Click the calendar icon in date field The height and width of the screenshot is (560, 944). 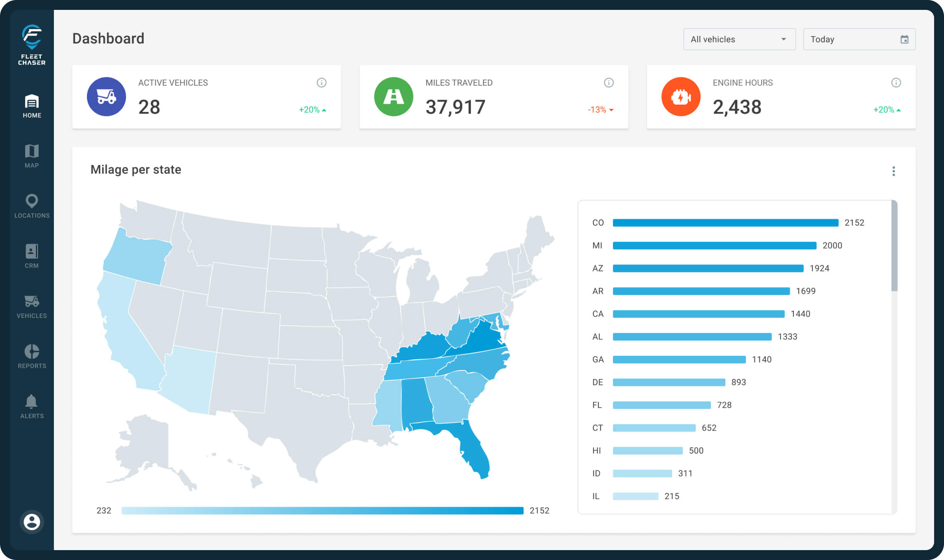(x=904, y=40)
